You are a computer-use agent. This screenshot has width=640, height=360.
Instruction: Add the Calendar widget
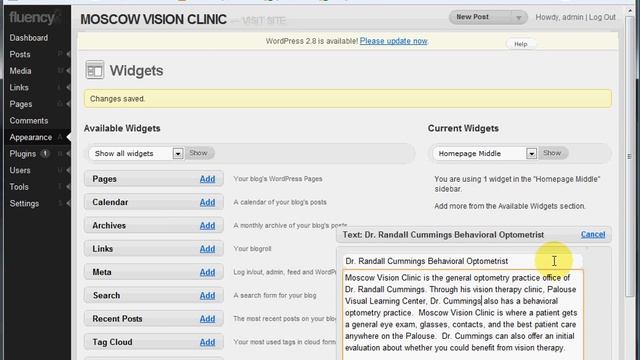pos(207,202)
